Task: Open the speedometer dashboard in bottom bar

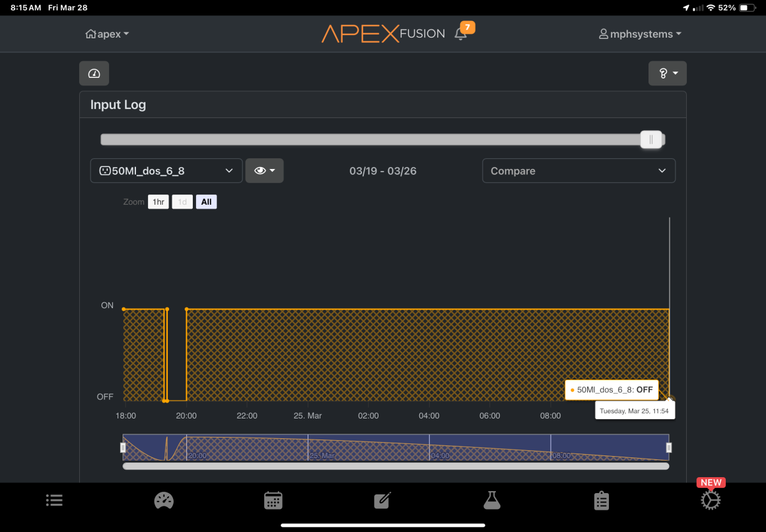Action: click(164, 501)
